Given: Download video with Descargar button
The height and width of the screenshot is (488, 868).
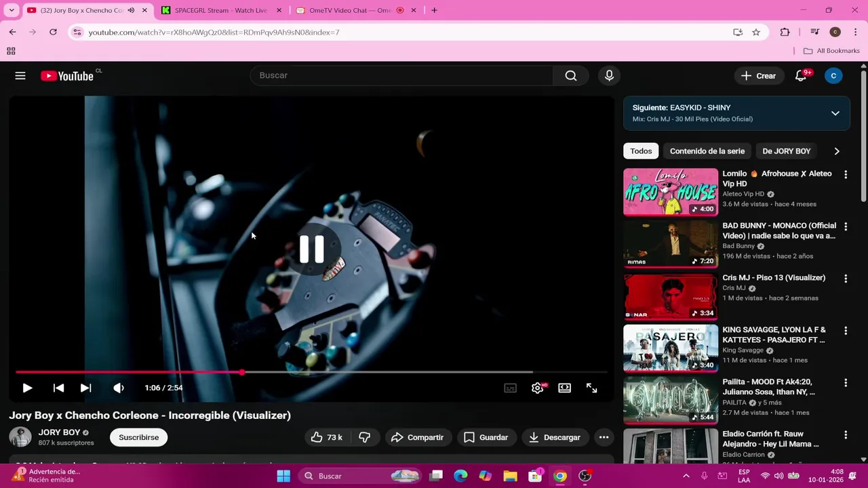Looking at the screenshot, I should coord(555,437).
